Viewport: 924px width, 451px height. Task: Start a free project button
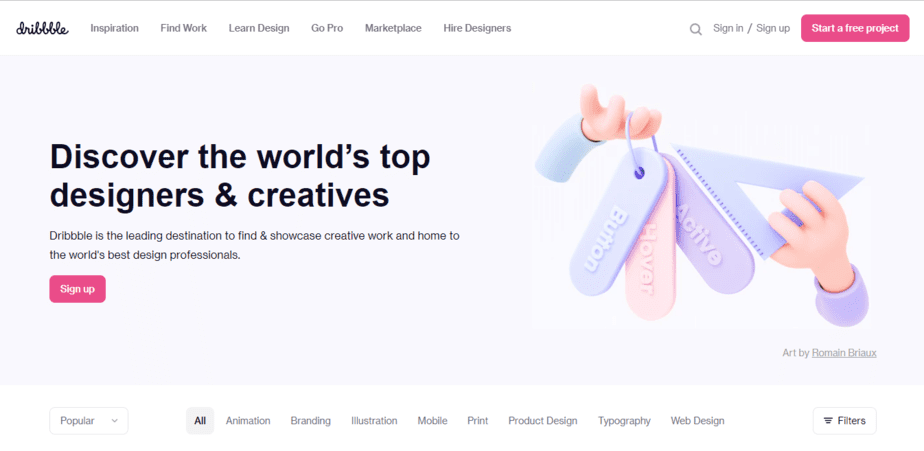(x=855, y=28)
